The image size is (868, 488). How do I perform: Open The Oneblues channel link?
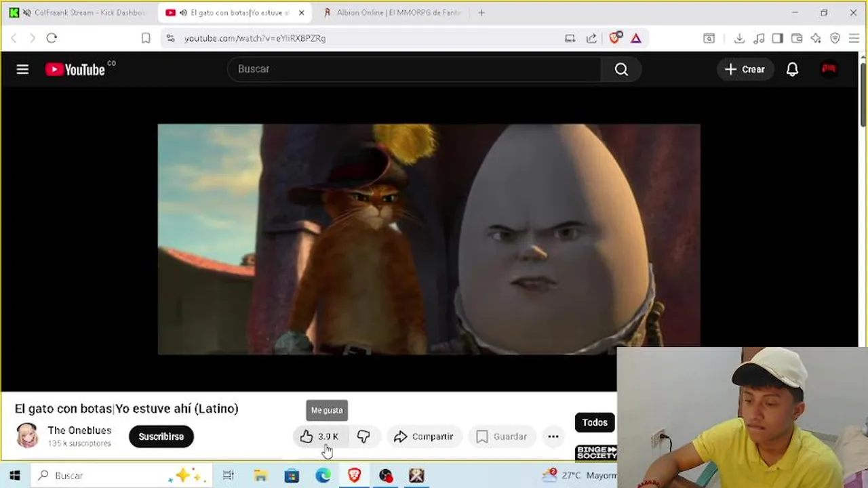click(79, 430)
